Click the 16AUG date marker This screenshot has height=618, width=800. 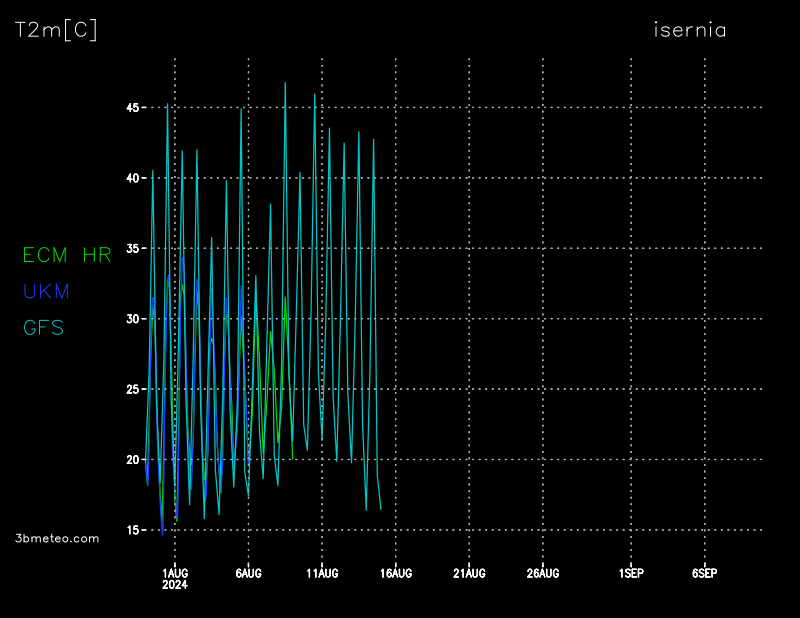coord(396,573)
